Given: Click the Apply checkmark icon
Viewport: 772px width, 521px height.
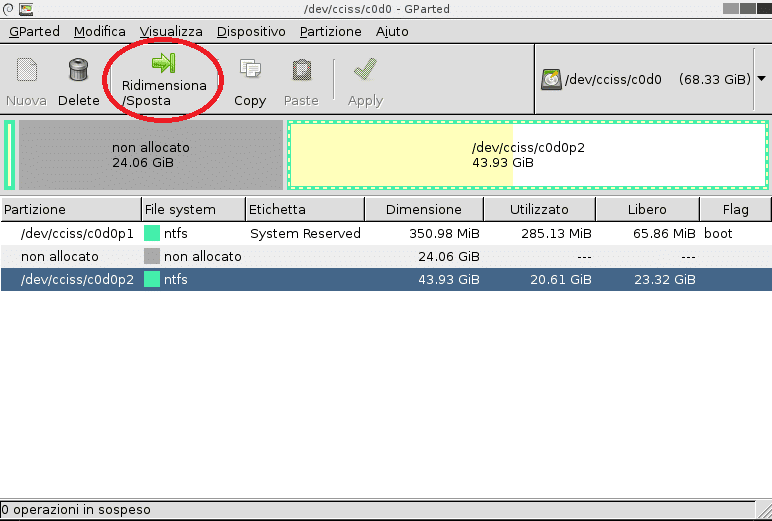Looking at the screenshot, I should 365,69.
